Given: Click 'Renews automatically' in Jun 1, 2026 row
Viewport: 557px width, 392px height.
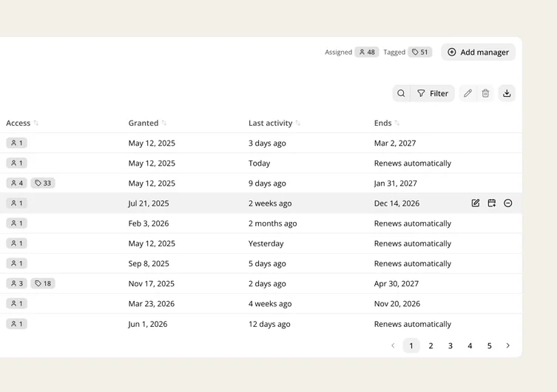Looking at the screenshot, I should click(x=413, y=324).
